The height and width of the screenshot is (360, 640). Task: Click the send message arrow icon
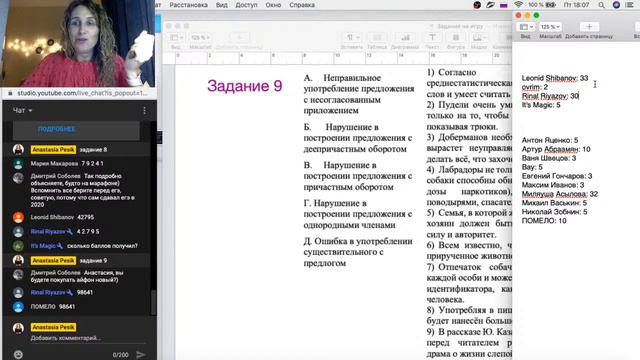(x=141, y=354)
